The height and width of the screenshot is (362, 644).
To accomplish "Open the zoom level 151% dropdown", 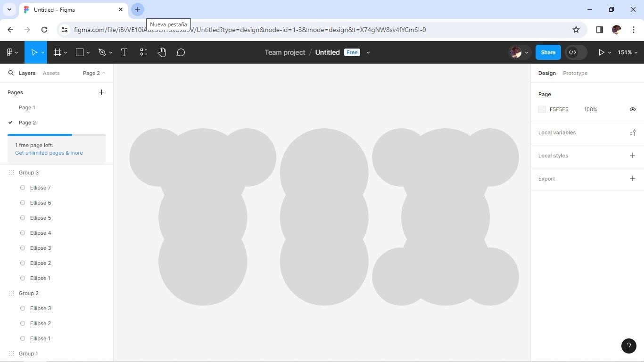I will [x=627, y=52].
